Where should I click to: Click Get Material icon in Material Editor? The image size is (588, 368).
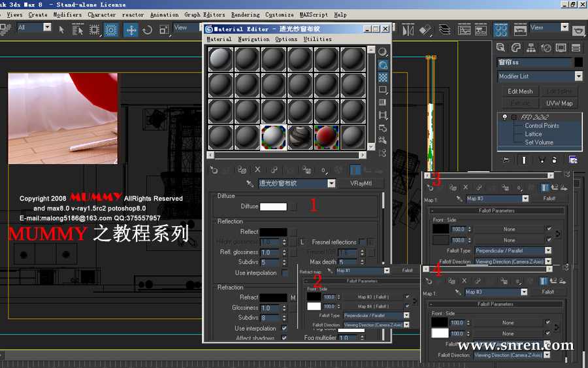pyautogui.click(x=214, y=170)
